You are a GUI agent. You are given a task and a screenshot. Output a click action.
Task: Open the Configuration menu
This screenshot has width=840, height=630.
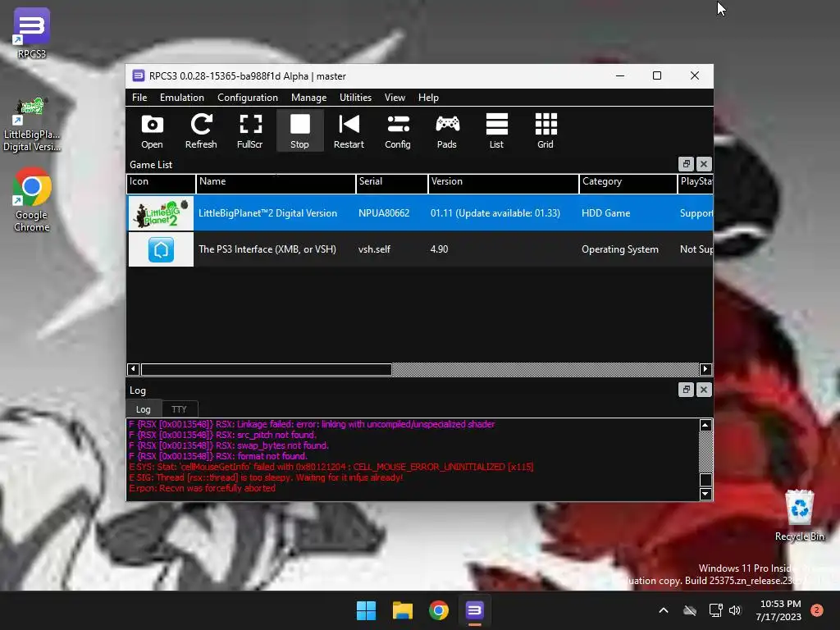pos(248,98)
